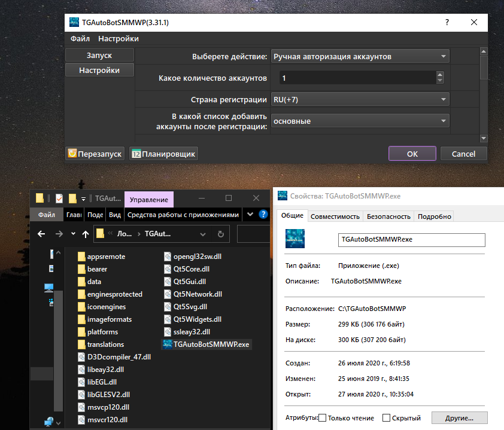Screen dimensions: 504x430
Task: Open the Настройки menu in the menu bar
Action: click(119, 38)
